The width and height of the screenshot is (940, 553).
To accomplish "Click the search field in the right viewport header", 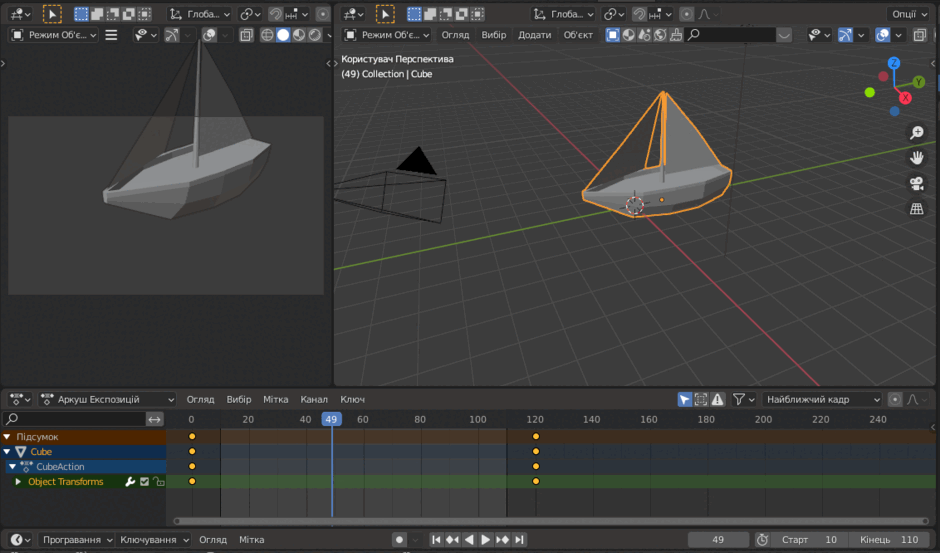I will pos(731,35).
